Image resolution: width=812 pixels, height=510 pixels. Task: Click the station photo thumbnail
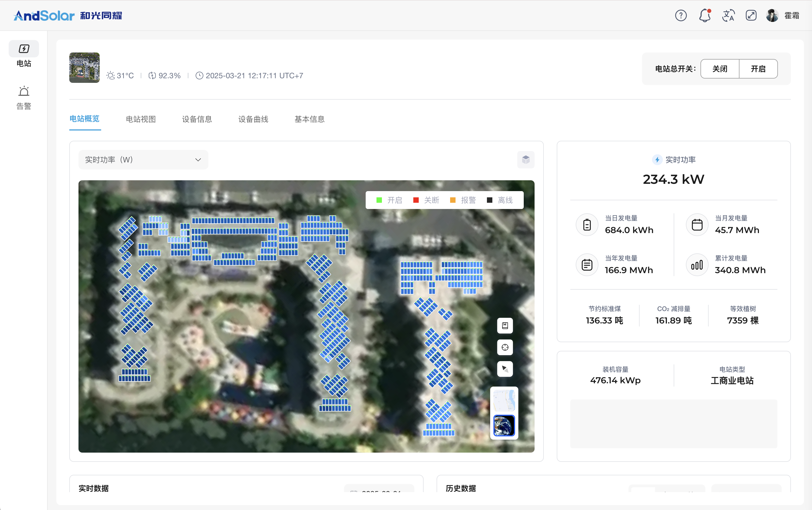(85, 67)
